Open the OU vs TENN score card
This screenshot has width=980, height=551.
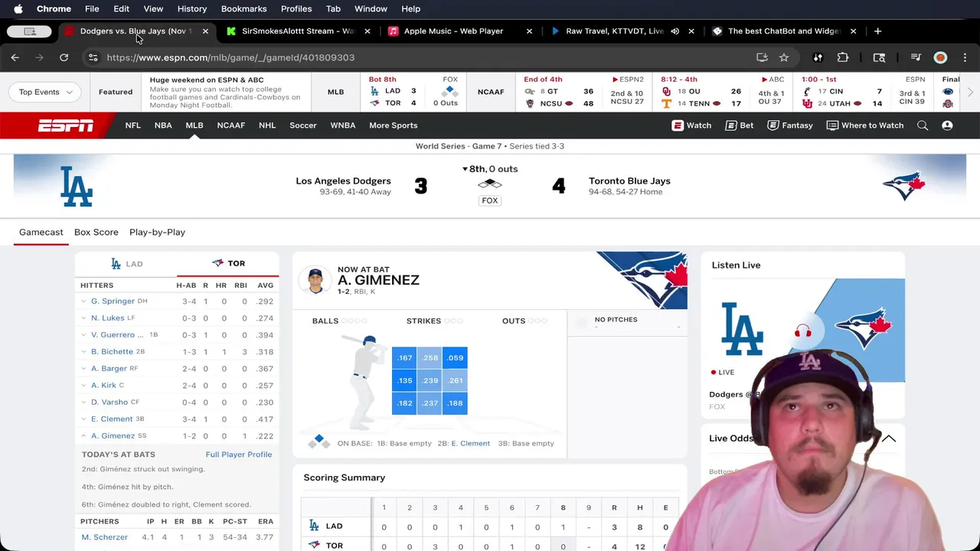point(722,92)
